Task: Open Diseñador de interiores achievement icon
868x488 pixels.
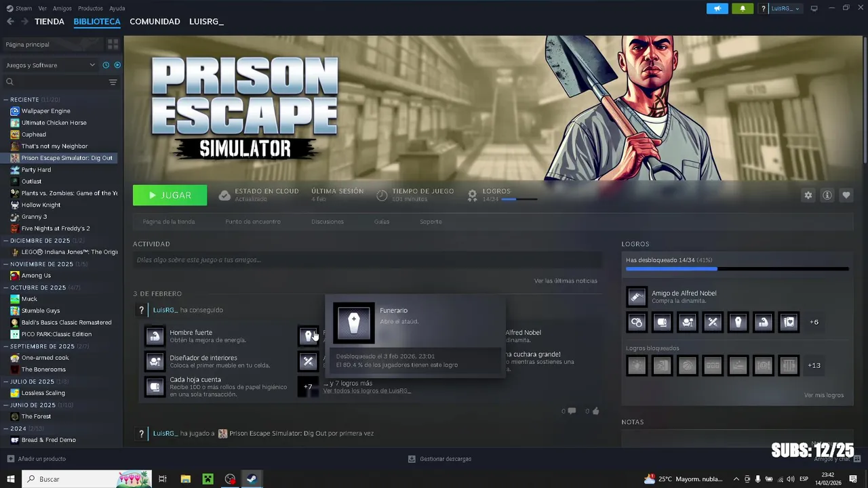Action: (x=155, y=361)
